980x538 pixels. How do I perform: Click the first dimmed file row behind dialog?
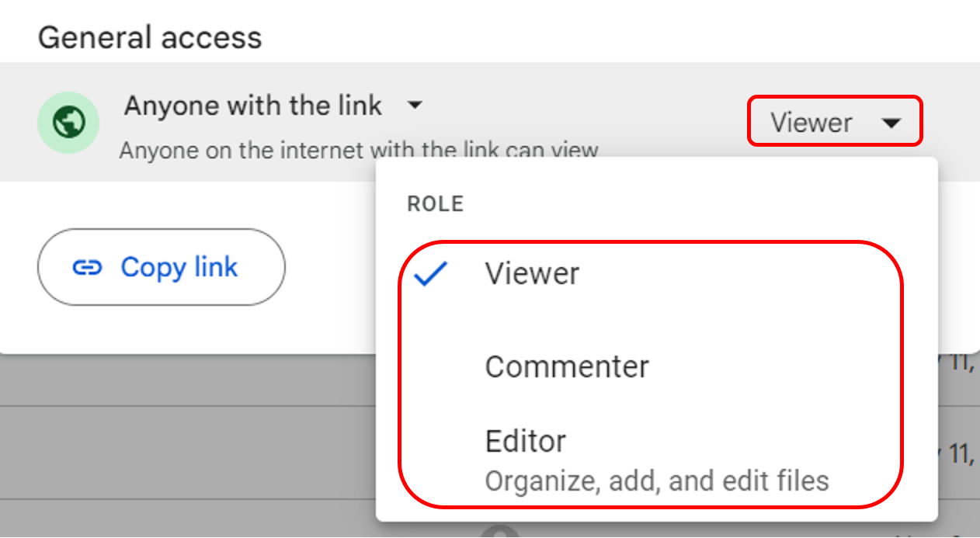coord(186,381)
